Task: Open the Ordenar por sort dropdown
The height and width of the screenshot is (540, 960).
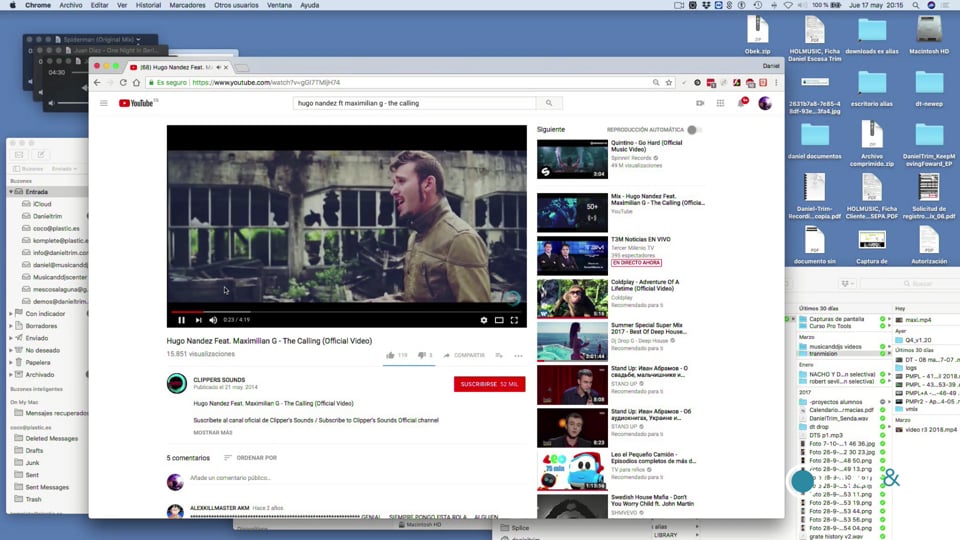Action: (250, 457)
